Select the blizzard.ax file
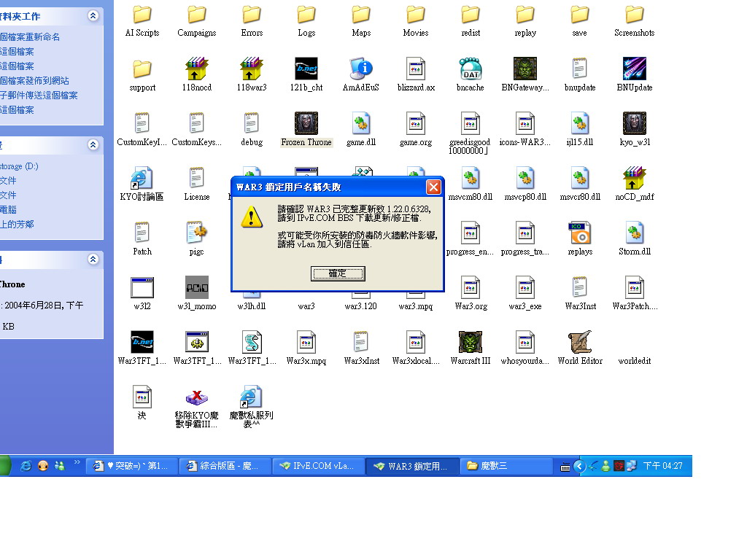Screen dimensions: 747x560 pyautogui.click(x=415, y=69)
